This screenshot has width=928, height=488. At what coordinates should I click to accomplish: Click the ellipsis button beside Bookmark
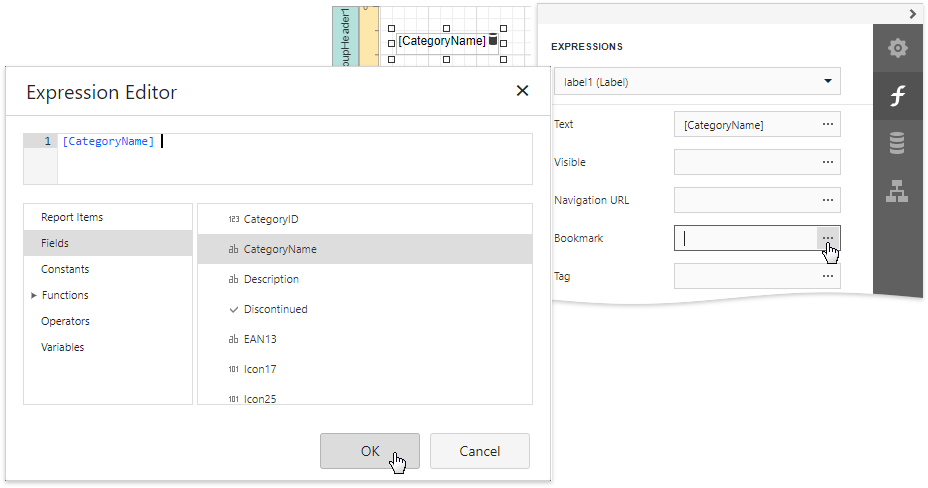tap(828, 238)
